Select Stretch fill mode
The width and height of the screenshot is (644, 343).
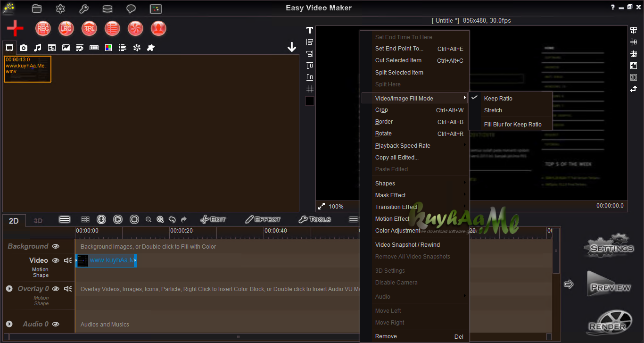click(510, 110)
